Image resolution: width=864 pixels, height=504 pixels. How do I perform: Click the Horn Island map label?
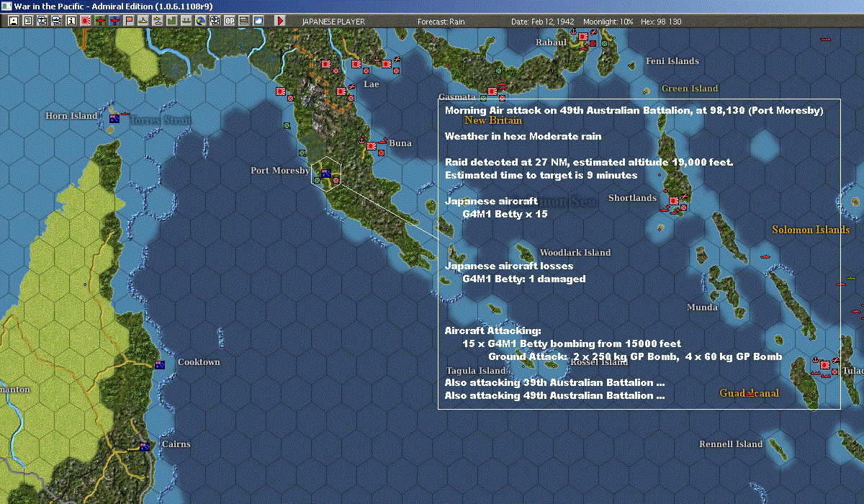coord(71,116)
